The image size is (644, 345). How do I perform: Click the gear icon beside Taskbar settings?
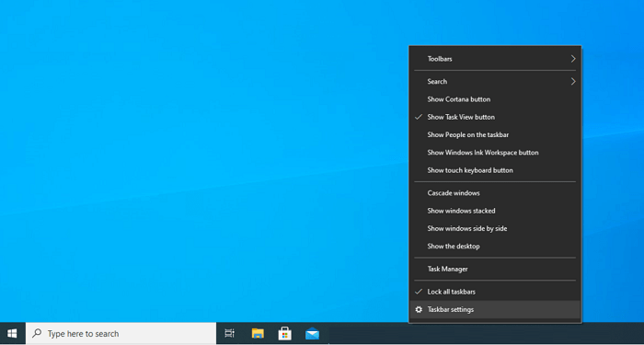coord(419,310)
